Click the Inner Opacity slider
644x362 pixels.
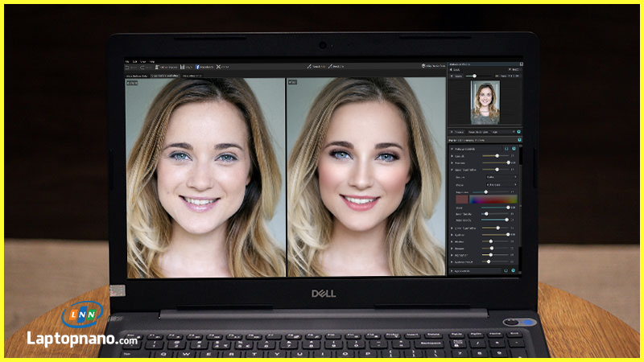(496, 214)
